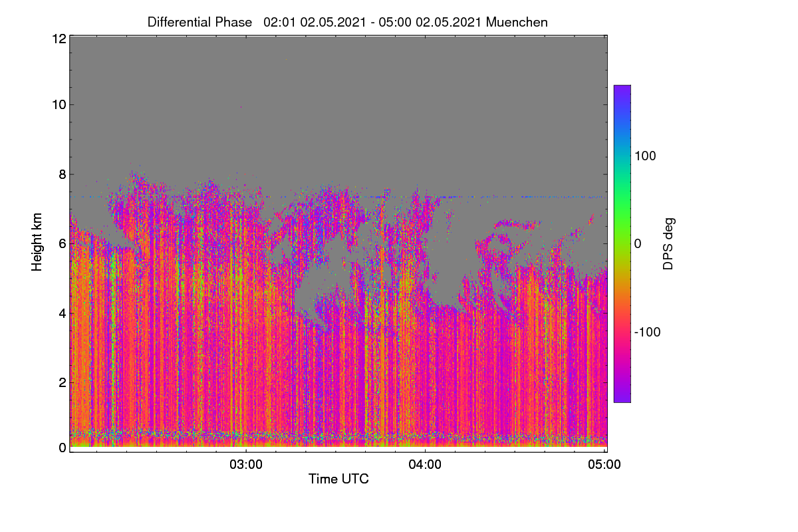
Task: Click the height tick label 2
Action: tap(63, 382)
